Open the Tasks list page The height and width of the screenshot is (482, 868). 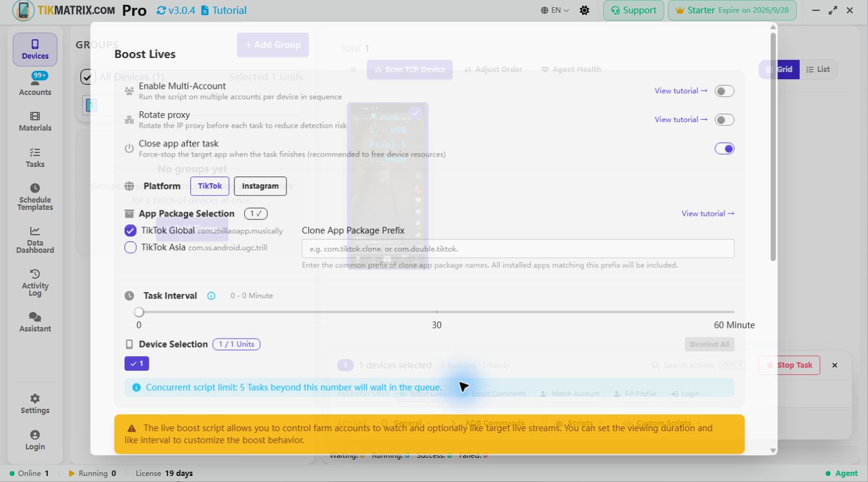pyautogui.click(x=35, y=158)
